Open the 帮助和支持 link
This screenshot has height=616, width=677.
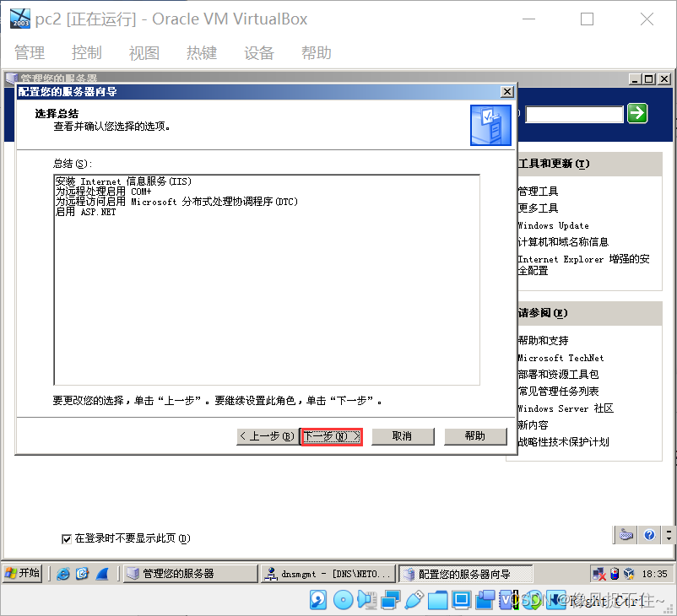(543, 341)
